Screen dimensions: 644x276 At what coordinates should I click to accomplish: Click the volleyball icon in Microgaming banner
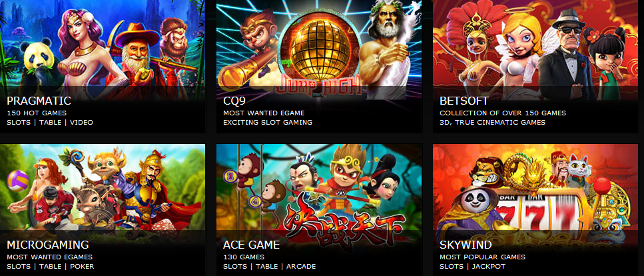click(x=17, y=180)
